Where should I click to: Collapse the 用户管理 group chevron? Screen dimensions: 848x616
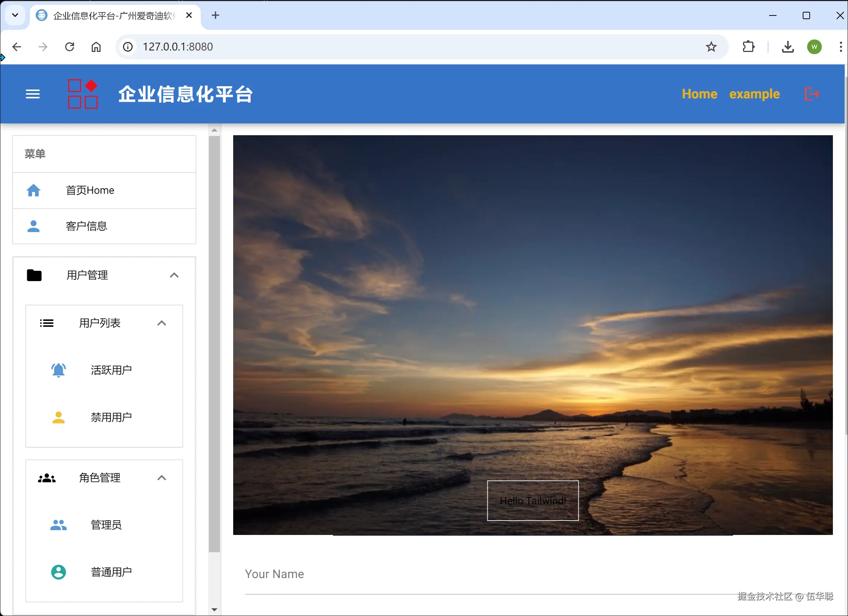tap(174, 275)
